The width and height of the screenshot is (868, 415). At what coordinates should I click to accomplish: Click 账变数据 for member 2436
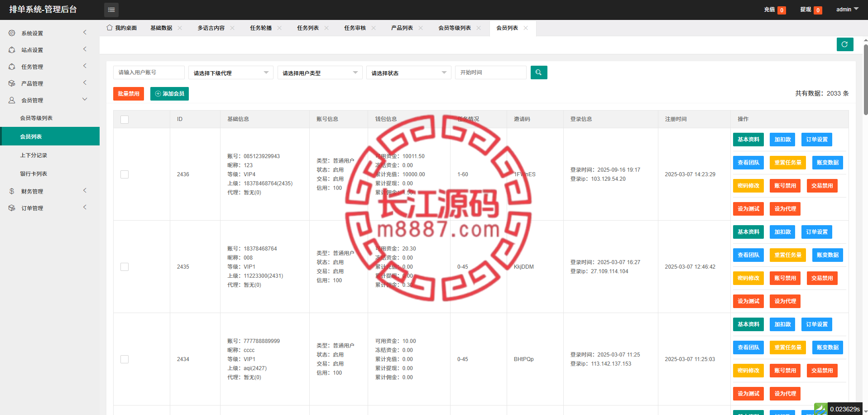point(828,163)
